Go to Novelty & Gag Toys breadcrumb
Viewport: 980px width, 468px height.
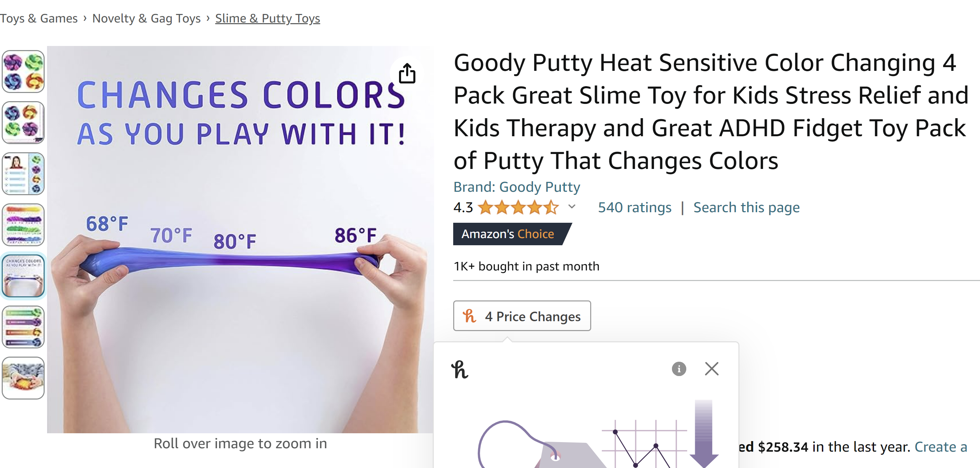coord(146,18)
